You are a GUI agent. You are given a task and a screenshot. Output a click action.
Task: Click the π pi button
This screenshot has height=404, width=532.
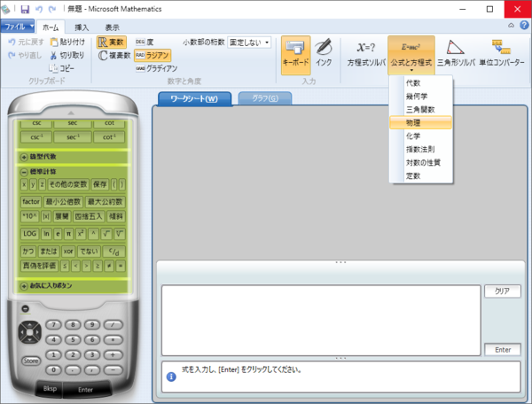(68, 234)
